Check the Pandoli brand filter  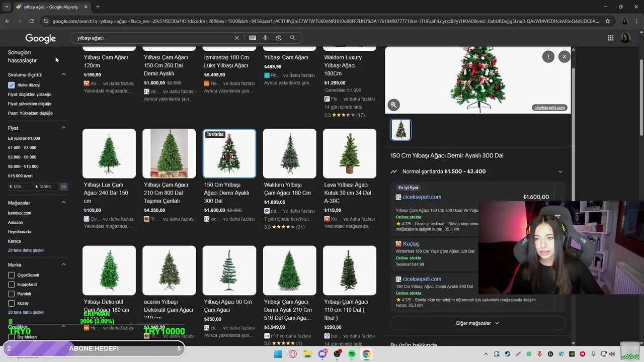(11, 294)
